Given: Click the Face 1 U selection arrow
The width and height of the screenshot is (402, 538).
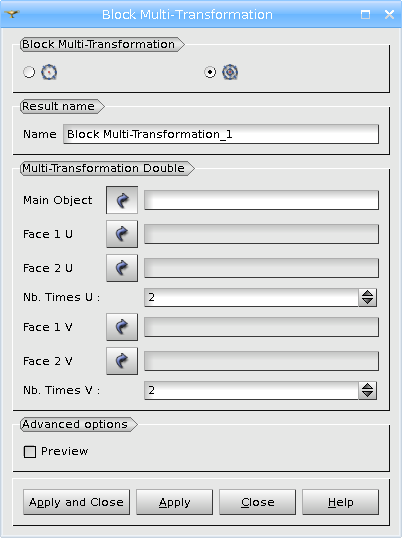Looking at the screenshot, I should click(122, 234).
